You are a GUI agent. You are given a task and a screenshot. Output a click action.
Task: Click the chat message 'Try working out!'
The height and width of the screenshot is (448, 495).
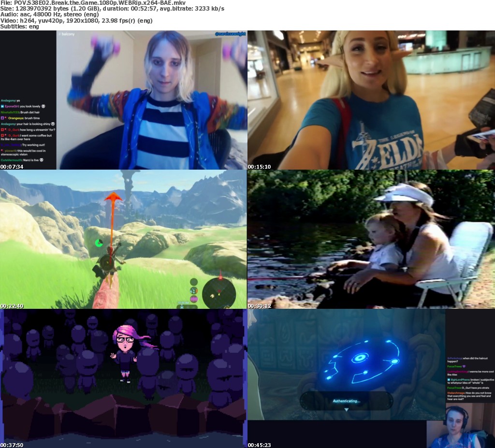click(23, 145)
